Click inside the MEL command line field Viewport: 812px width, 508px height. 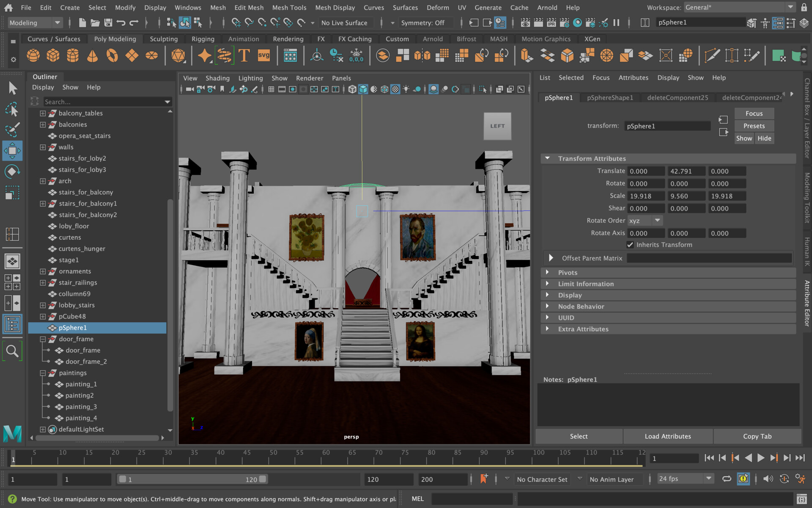[x=472, y=499]
